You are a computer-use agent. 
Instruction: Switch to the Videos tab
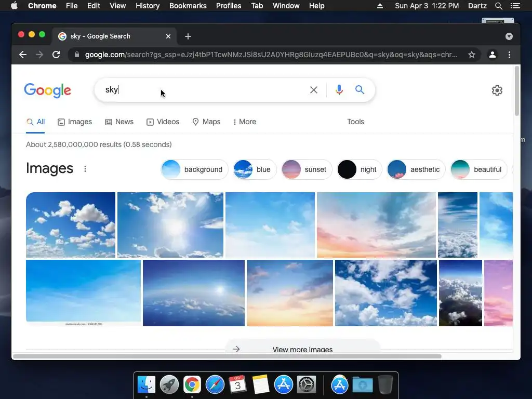[163, 122]
